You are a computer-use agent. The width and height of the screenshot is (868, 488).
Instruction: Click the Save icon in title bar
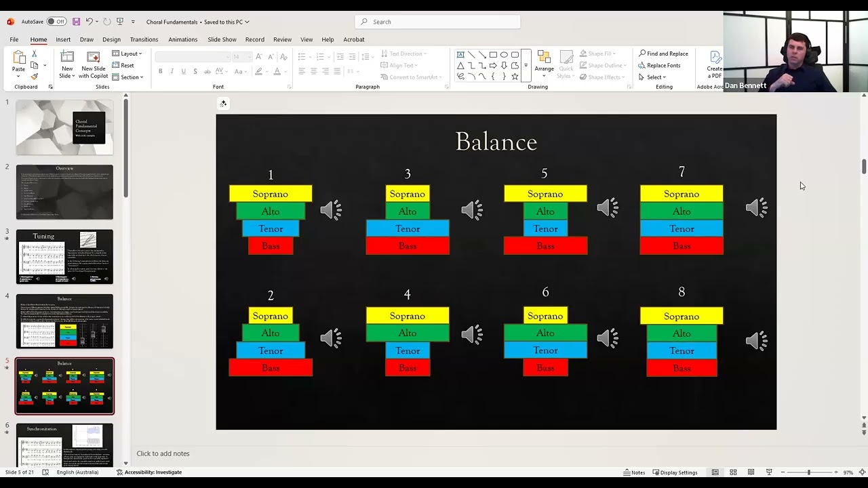(x=76, y=22)
